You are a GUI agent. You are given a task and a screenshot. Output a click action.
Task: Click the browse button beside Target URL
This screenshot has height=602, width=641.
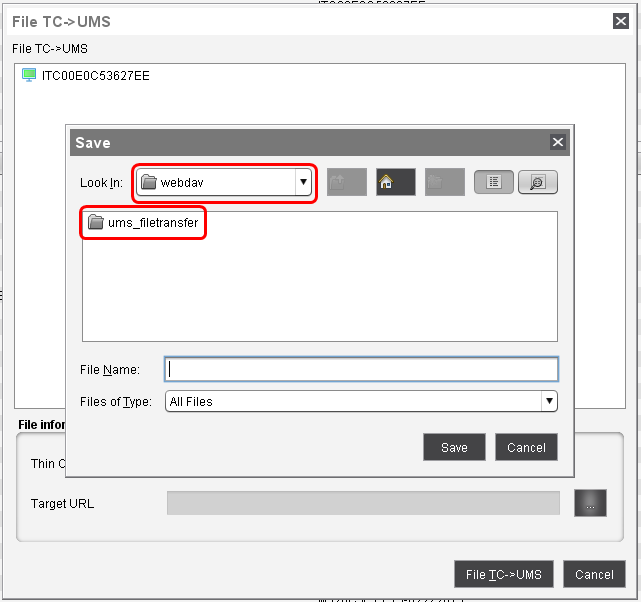click(x=590, y=503)
